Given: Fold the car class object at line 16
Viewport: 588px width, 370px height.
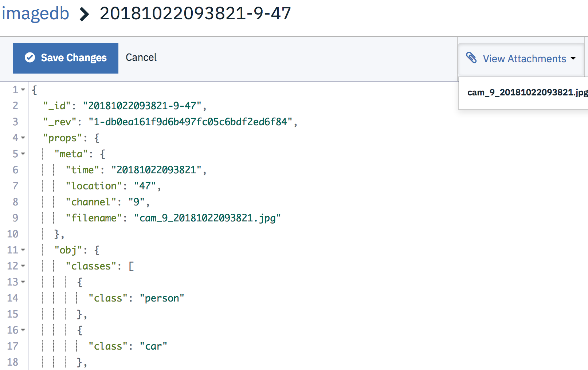Looking at the screenshot, I should 23,330.
